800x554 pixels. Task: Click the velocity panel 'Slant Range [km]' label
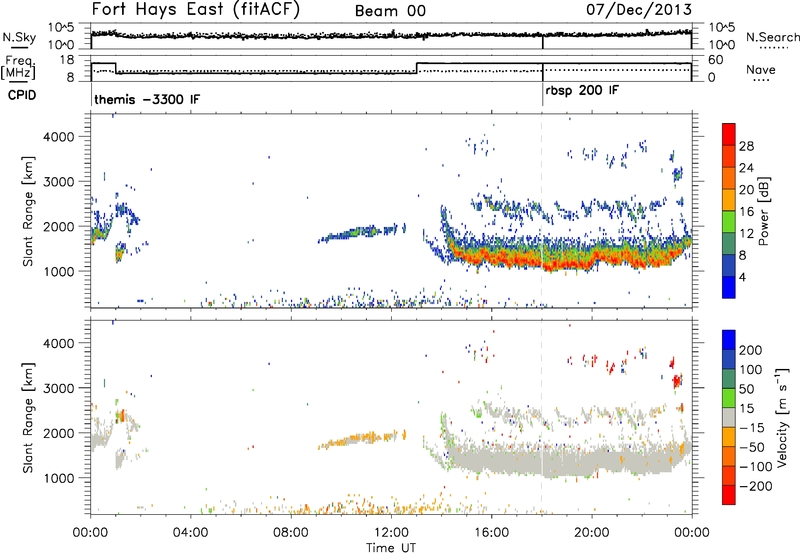coord(28,418)
